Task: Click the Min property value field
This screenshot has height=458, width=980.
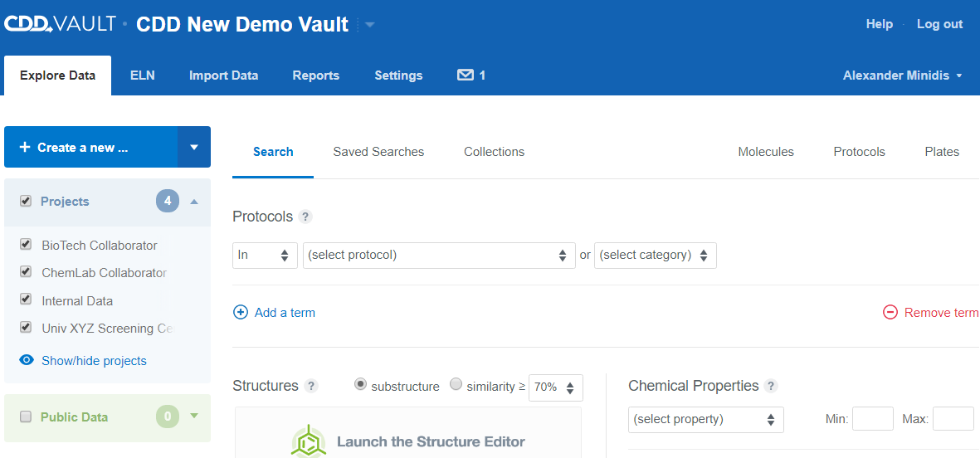Action: (872, 419)
